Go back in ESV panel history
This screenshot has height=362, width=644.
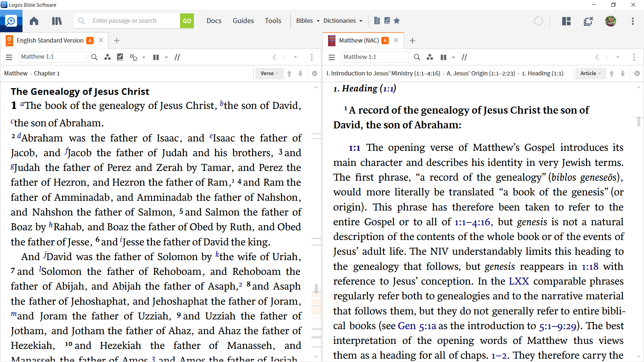pos(274,57)
